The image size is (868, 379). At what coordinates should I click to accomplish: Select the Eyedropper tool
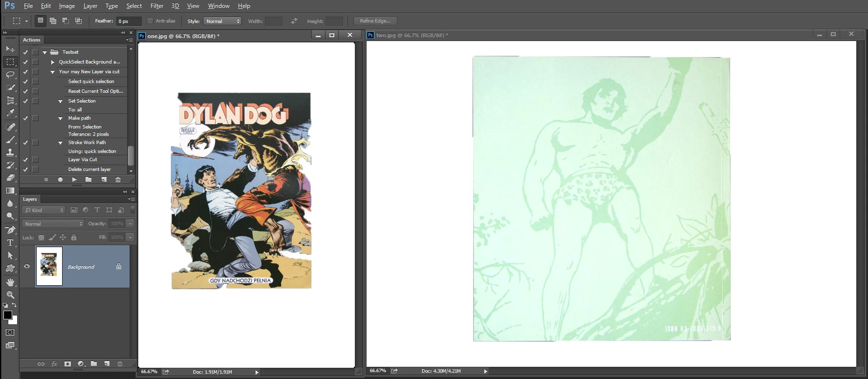[x=10, y=113]
